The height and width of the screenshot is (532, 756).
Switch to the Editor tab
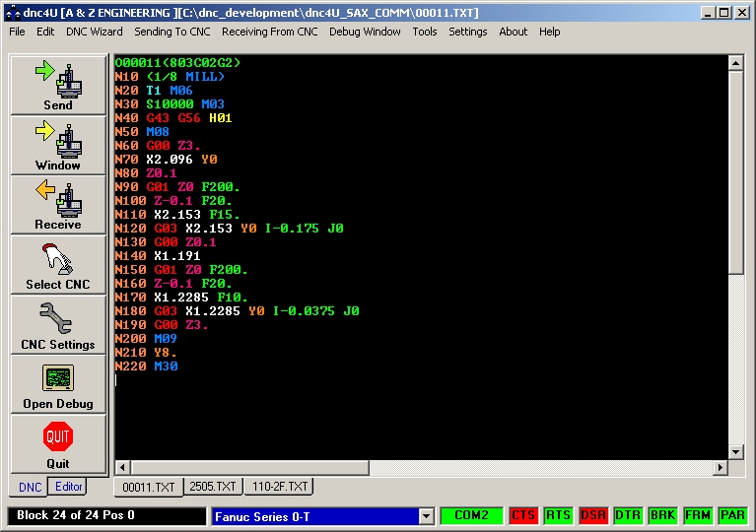[x=68, y=487]
